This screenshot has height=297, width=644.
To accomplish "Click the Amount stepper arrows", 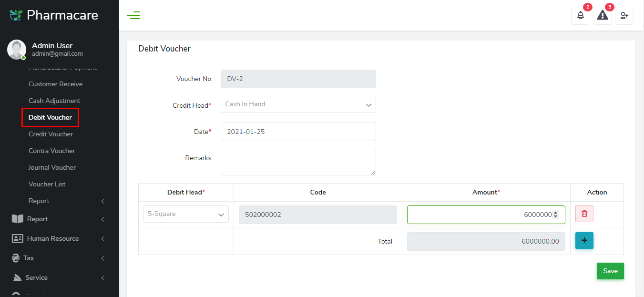I will point(555,215).
